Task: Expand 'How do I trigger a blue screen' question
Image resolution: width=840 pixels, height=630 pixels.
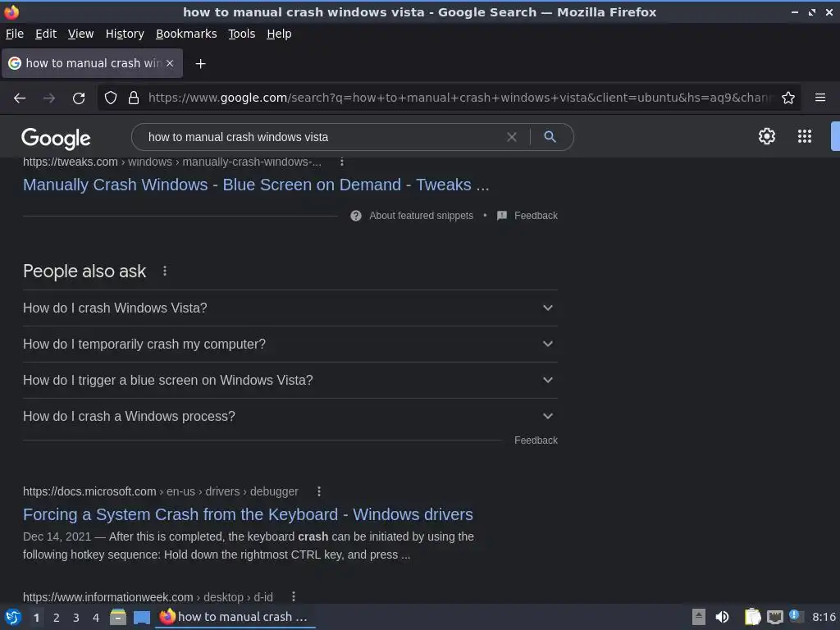Action: pos(290,381)
